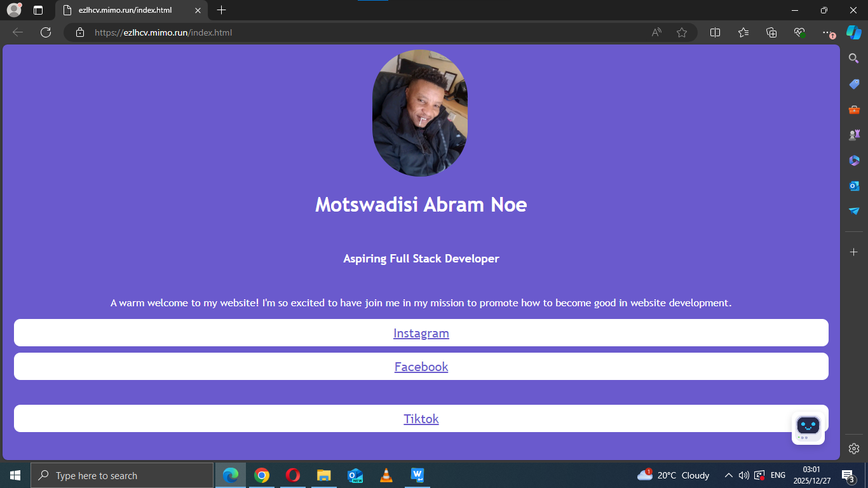The height and width of the screenshot is (488, 868).
Task: Expand hidden icons in the system tray
Action: pos(729,475)
